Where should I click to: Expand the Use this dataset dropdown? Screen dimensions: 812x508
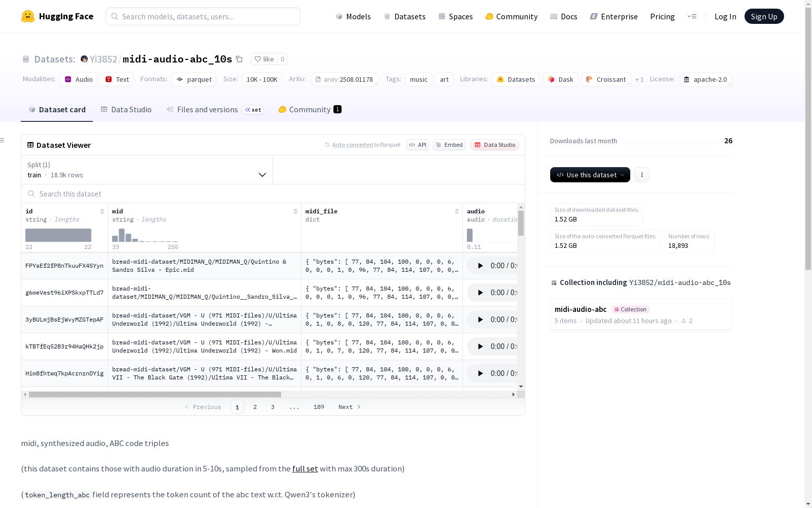[590, 175]
